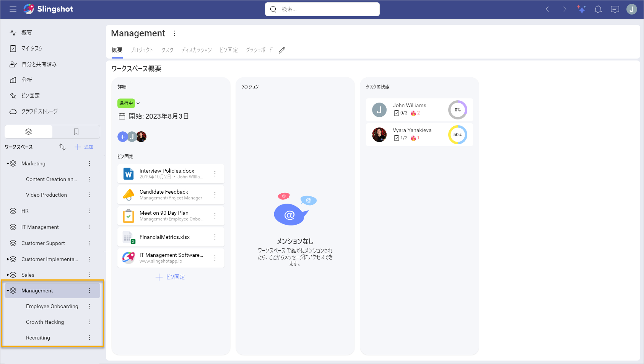Viewport: 644px width, 364px height.
Task: Select Employee Onboarding project
Action: coord(52,306)
